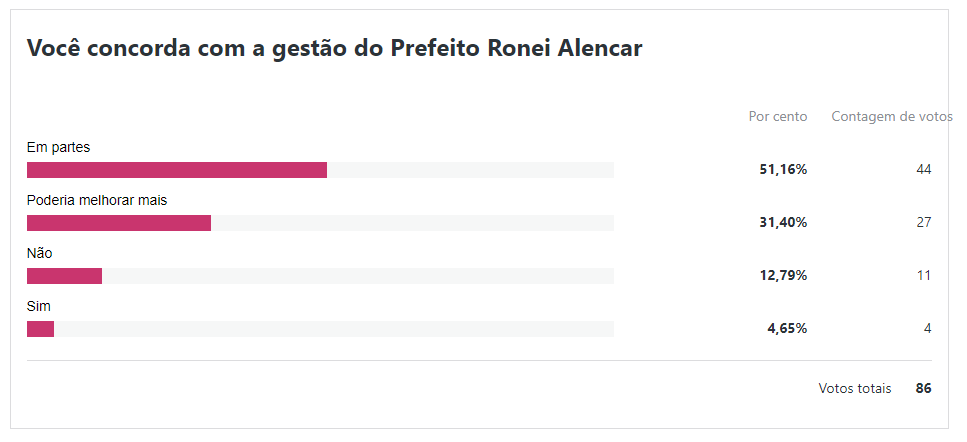The height and width of the screenshot is (442, 967).
Task: Click the vote count 27
Action: point(923,223)
